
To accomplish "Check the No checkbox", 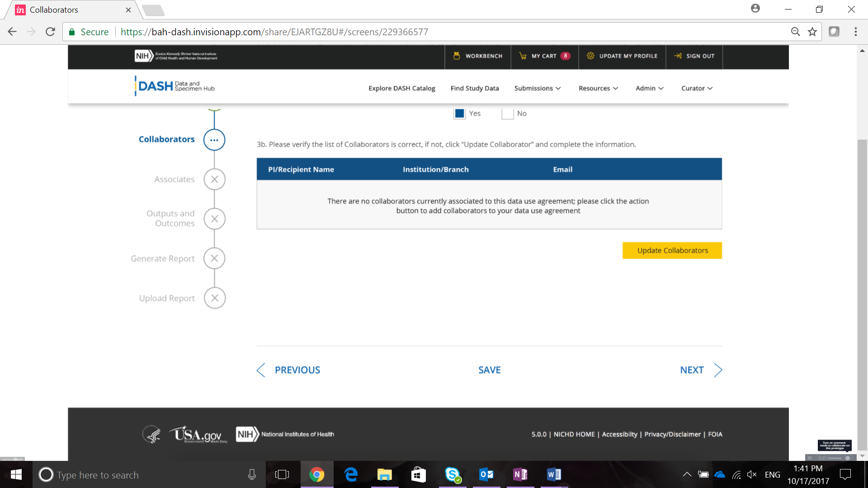I will pos(507,113).
